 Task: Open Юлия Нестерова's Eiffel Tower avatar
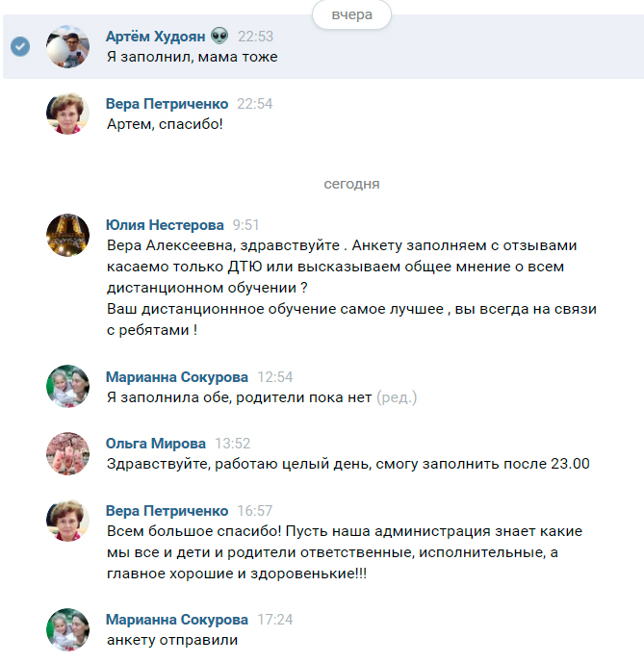click(67, 235)
